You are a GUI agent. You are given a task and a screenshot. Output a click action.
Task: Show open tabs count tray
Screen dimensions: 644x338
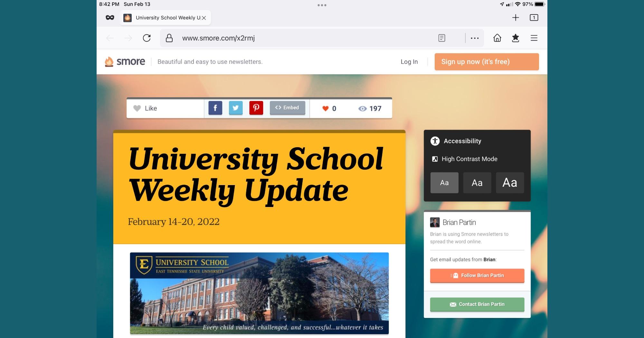tap(534, 18)
